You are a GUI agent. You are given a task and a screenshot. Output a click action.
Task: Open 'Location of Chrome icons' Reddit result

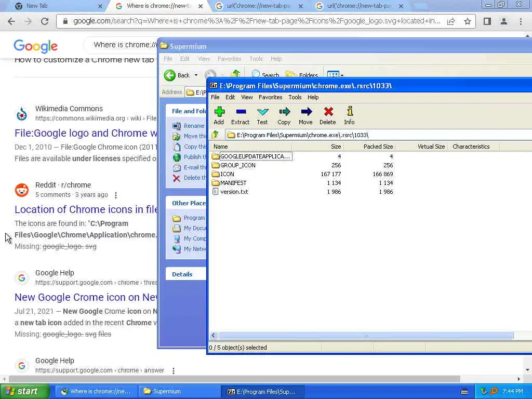point(86,209)
